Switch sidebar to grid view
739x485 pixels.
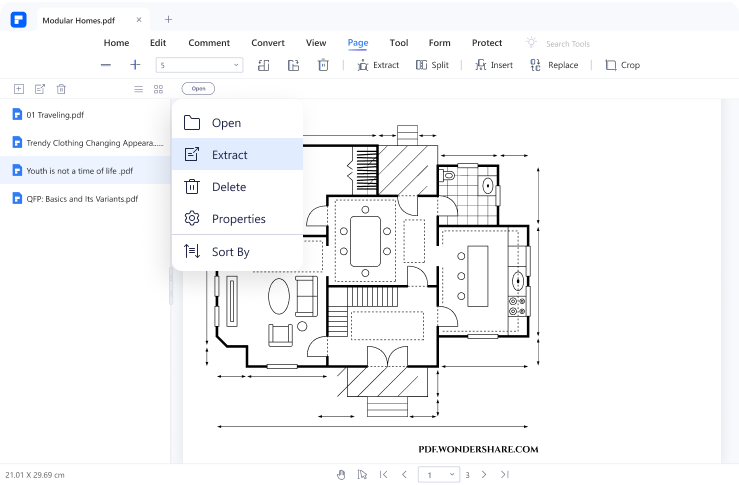(x=158, y=89)
